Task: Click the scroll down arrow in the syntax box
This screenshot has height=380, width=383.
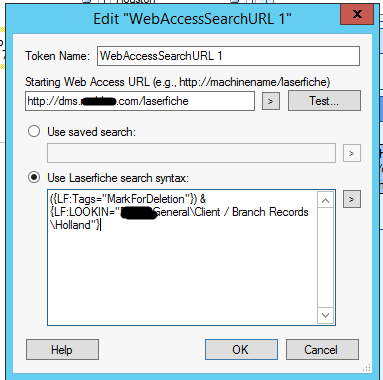Action: [326, 315]
